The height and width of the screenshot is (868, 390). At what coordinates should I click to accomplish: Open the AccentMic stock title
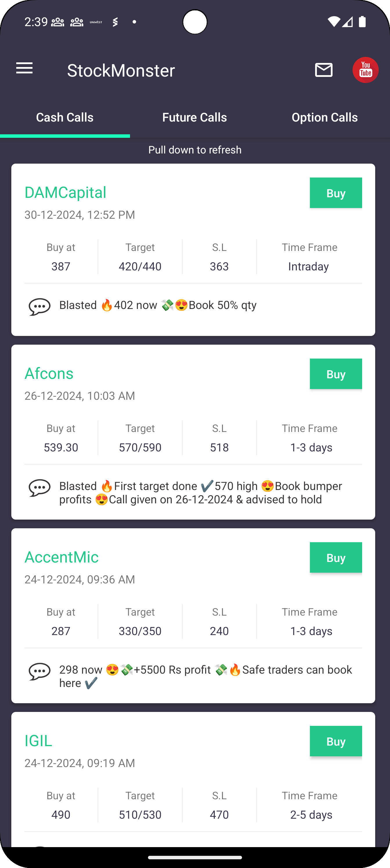tap(61, 557)
